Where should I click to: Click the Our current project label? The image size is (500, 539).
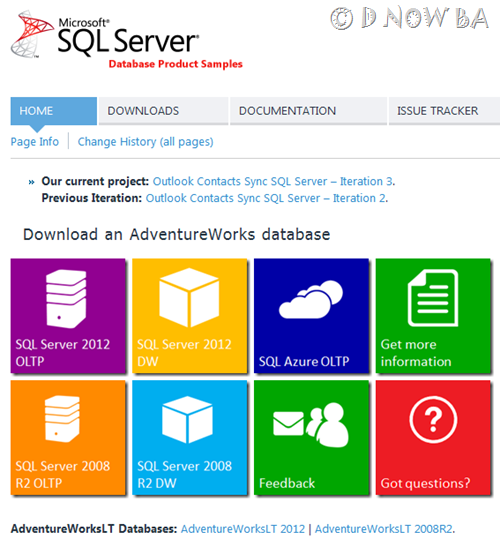(x=95, y=181)
